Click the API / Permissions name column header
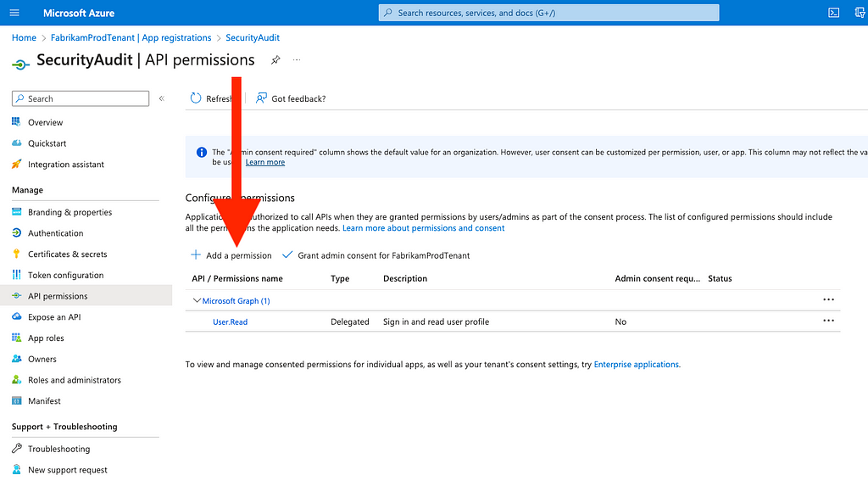Image resolution: width=868 pixels, height=492 pixels. pos(237,279)
